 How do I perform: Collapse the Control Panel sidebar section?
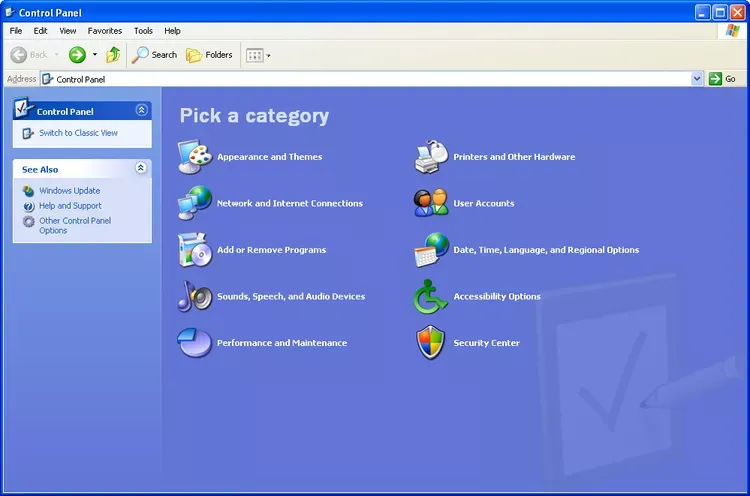[x=141, y=111]
